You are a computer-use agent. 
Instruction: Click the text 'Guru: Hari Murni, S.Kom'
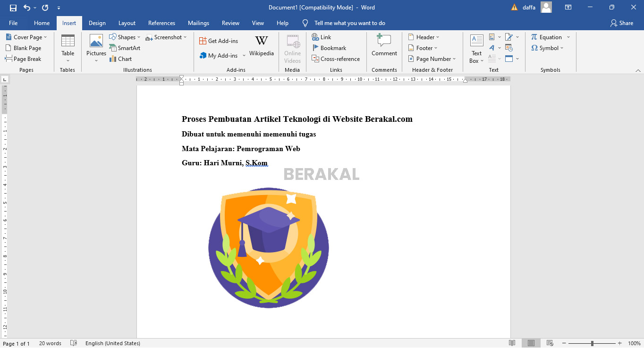point(225,163)
